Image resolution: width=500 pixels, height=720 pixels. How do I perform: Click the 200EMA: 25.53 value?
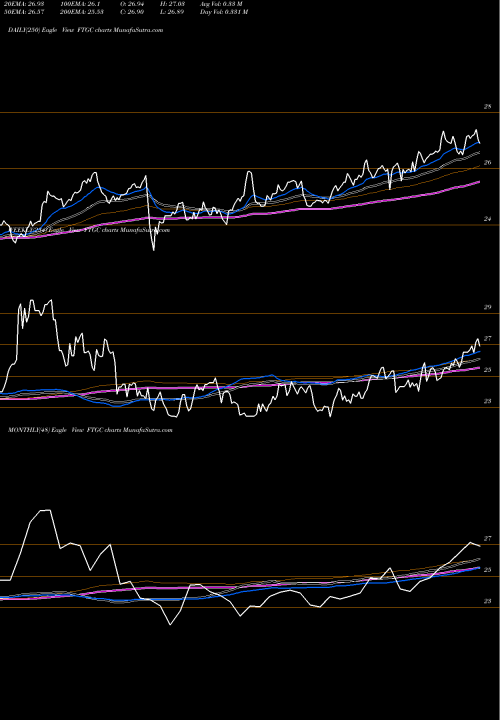click(x=81, y=12)
